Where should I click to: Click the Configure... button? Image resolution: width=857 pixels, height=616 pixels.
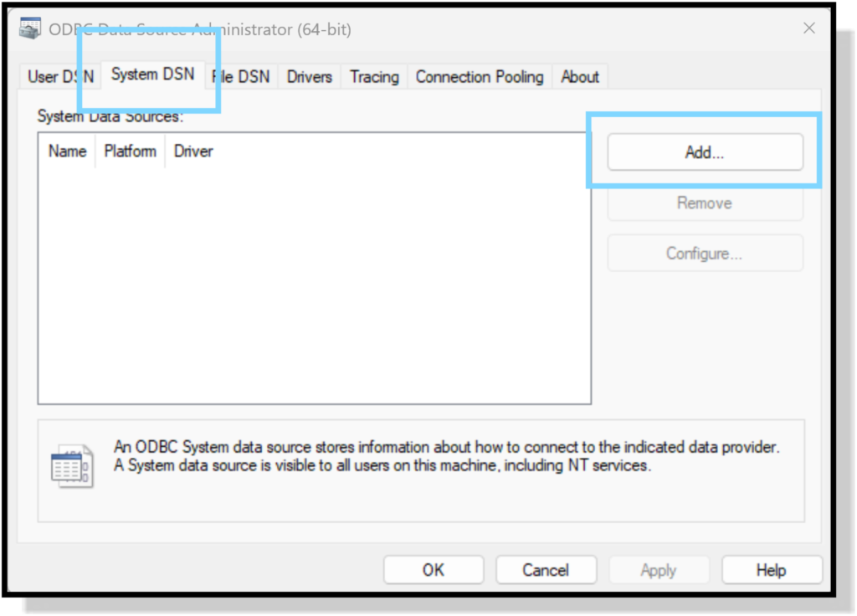click(705, 254)
